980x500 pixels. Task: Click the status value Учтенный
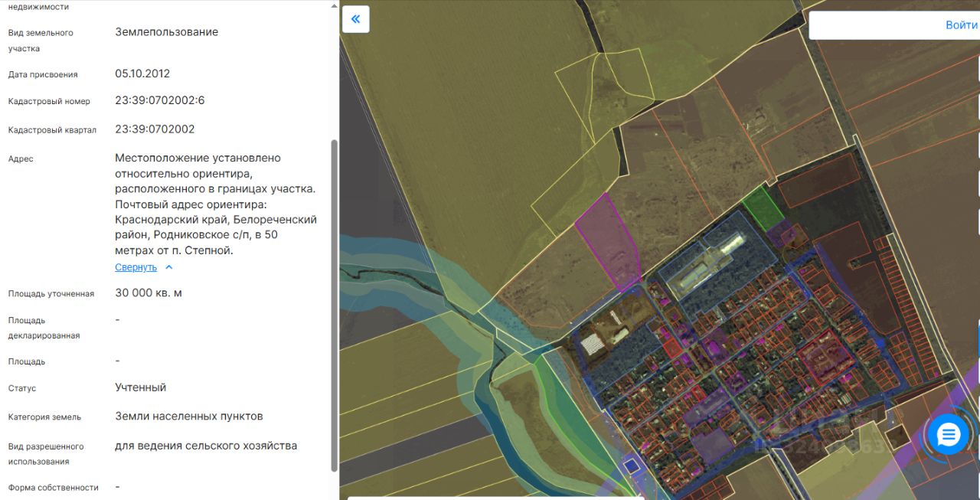tap(141, 387)
